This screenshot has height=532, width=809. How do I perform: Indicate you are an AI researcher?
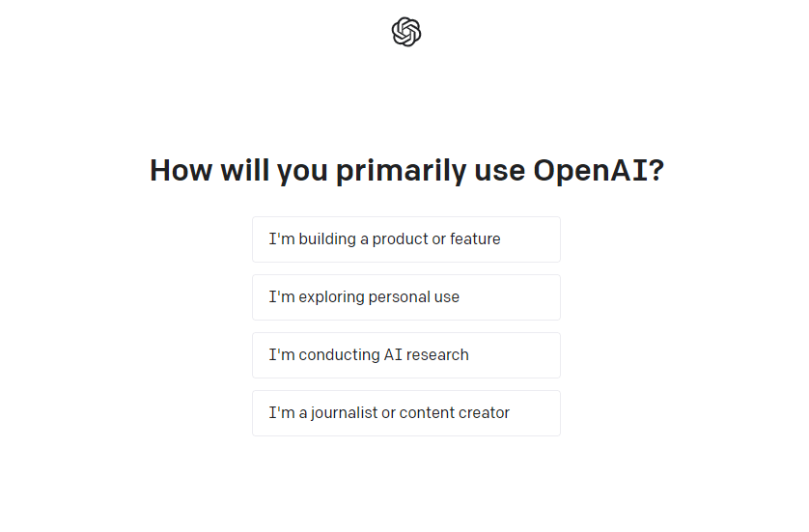405,355
